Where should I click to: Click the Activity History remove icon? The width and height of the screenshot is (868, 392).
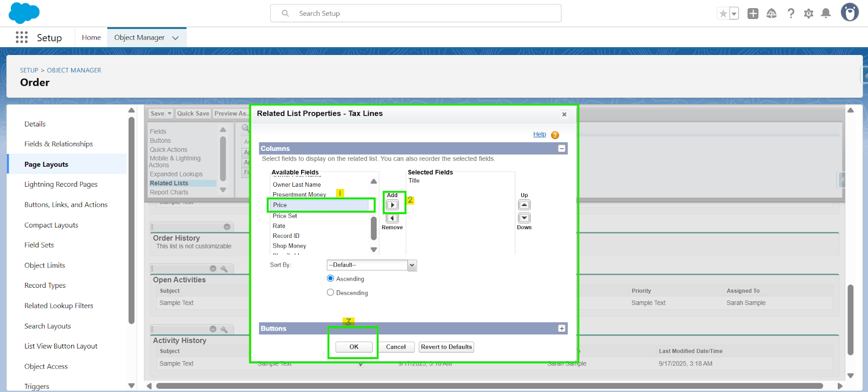click(213, 330)
